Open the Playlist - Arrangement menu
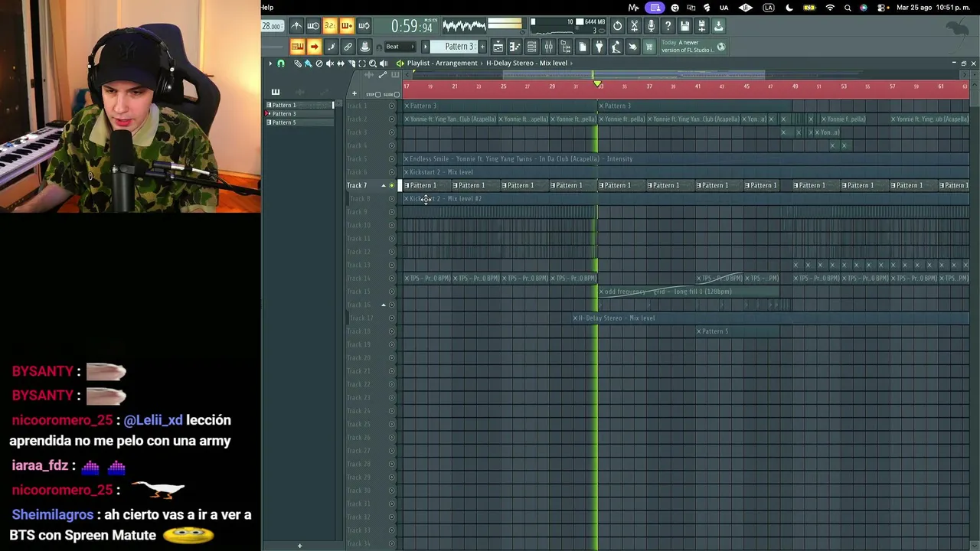The height and width of the screenshot is (551, 980). [442, 64]
